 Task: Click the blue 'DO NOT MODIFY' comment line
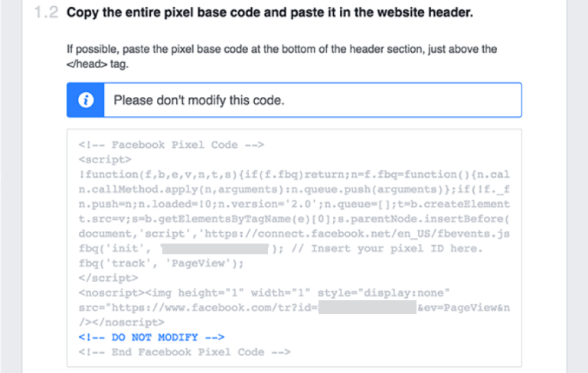152,337
